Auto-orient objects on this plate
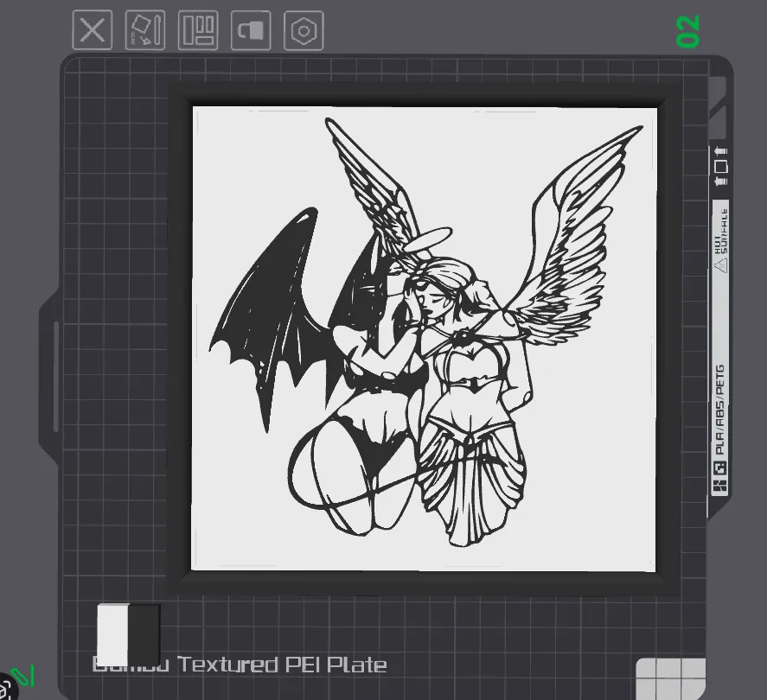Image resolution: width=767 pixels, height=700 pixels. pyautogui.click(x=145, y=30)
